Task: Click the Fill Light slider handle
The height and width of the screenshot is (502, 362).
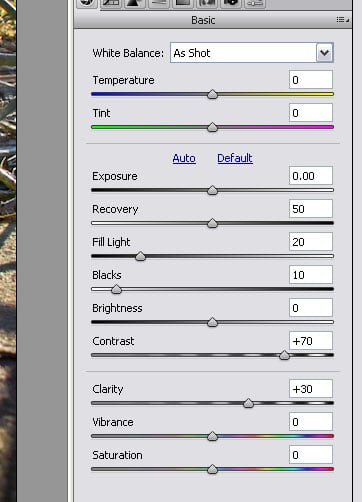Action: 141,256
